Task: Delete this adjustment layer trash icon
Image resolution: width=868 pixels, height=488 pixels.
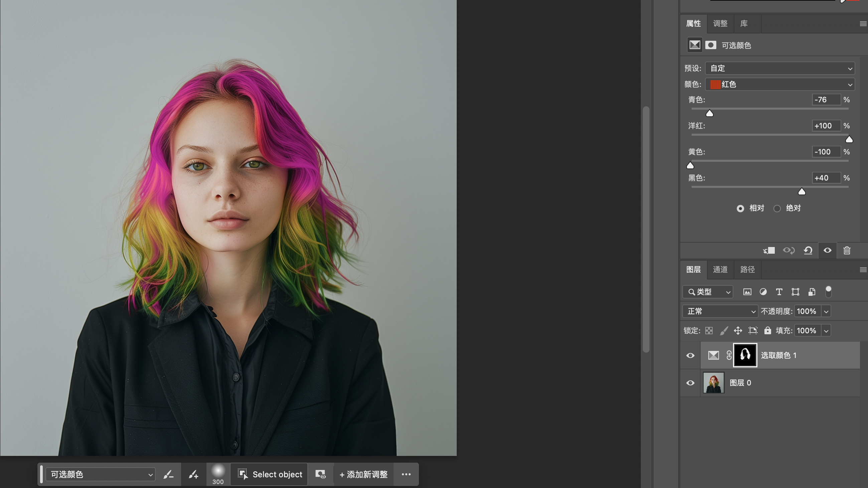Action: (847, 251)
